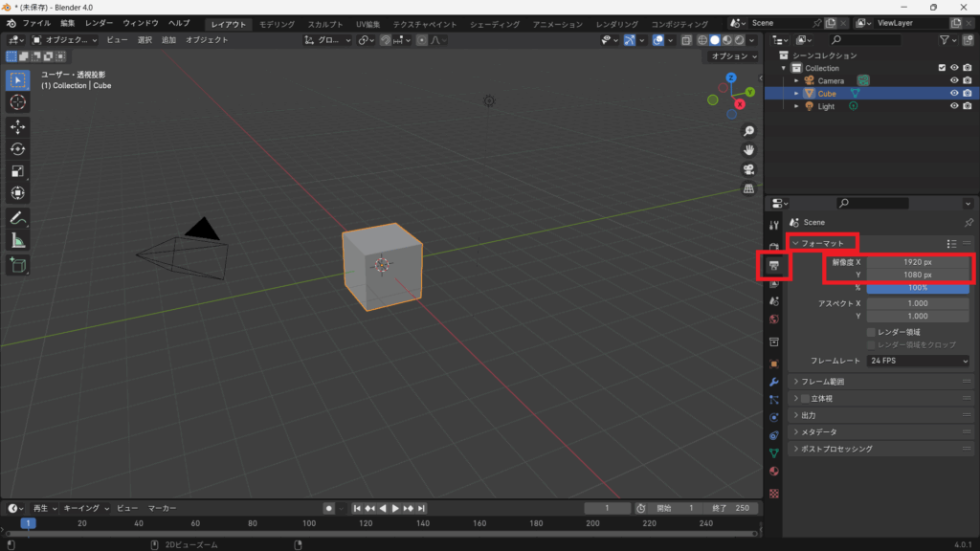980x551 pixels.
Task: Select the Annotate tool
Action: (x=17, y=218)
